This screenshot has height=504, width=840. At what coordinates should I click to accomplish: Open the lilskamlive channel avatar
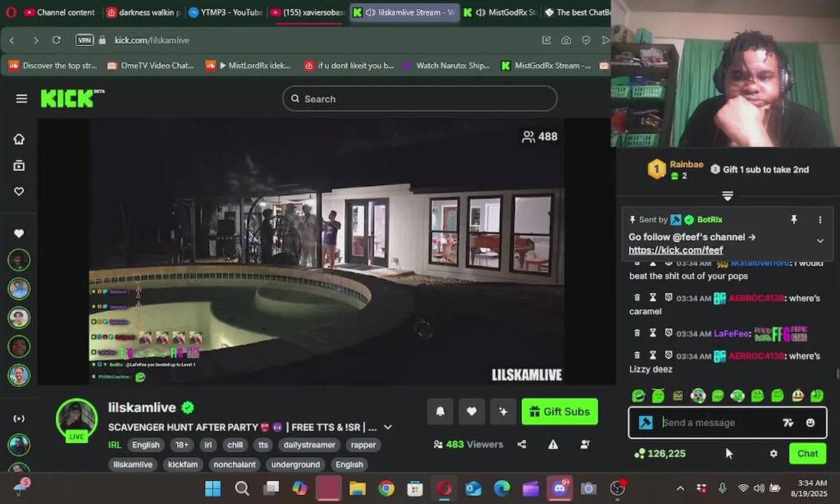76,419
